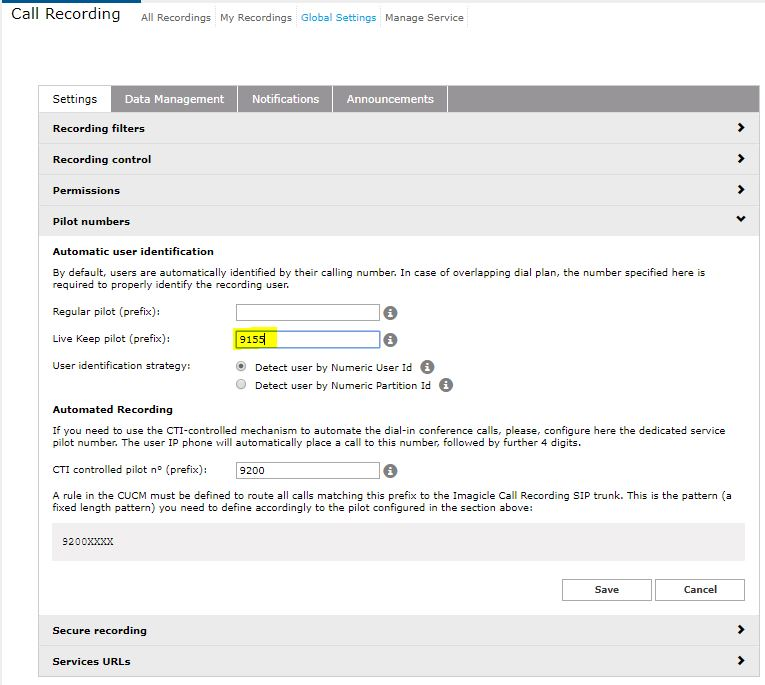Click the Cancel button

700,589
